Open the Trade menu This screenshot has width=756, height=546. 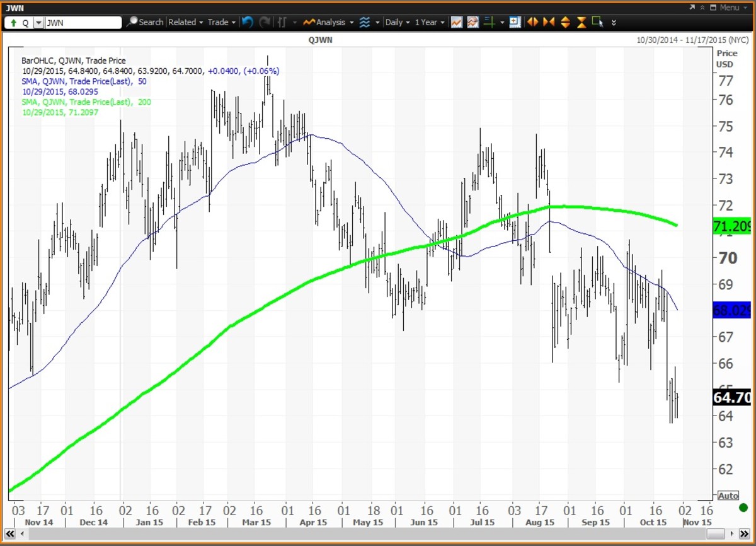click(221, 22)
